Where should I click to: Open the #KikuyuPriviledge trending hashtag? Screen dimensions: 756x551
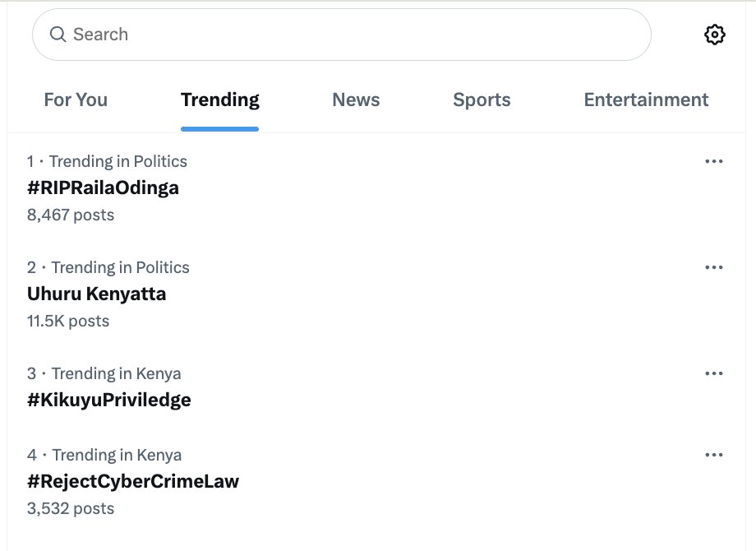click(109, 400)
